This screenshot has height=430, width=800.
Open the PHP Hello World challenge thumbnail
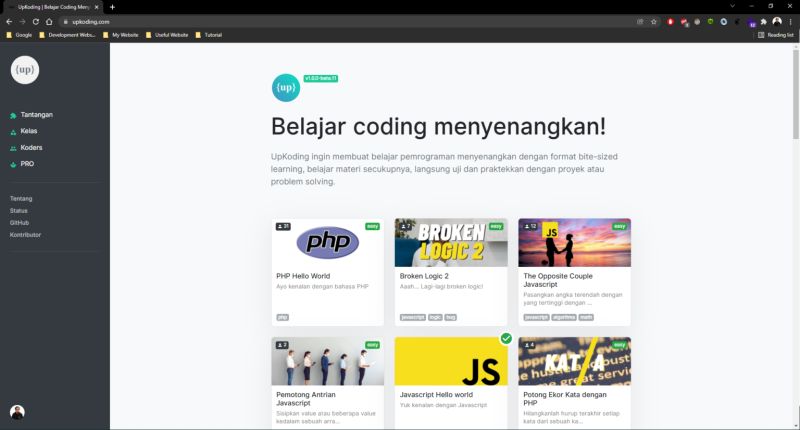[328, 243]
